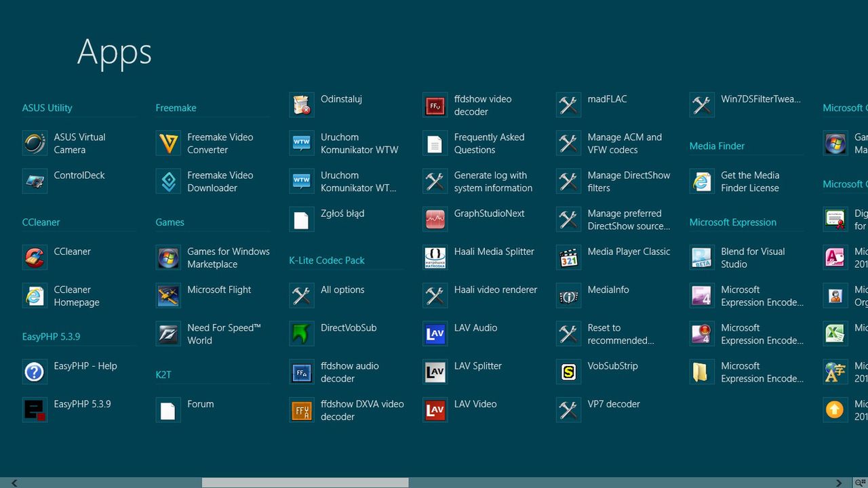
Task: Click the Microsoft Expression group header
Action: 733,222
